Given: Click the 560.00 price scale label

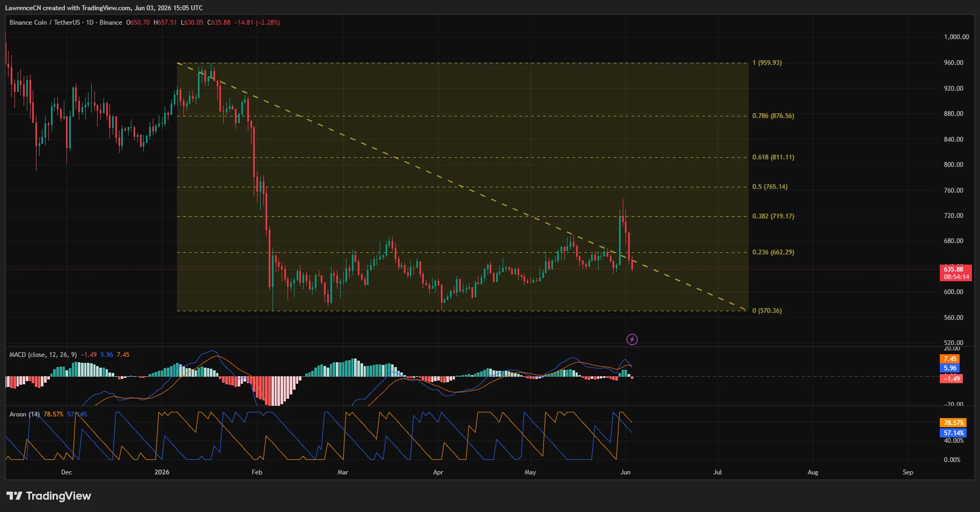Looking at the screenshot, I should coord(954,318).
